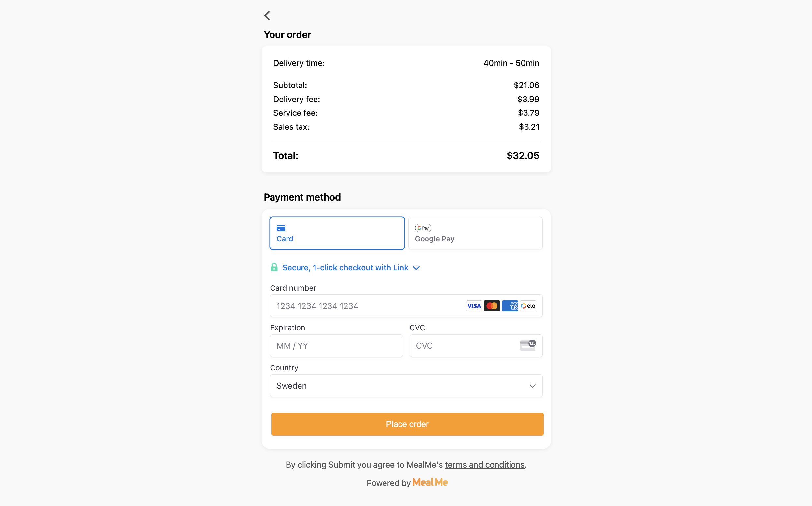Switch to Google Pay payment tab

475,233
